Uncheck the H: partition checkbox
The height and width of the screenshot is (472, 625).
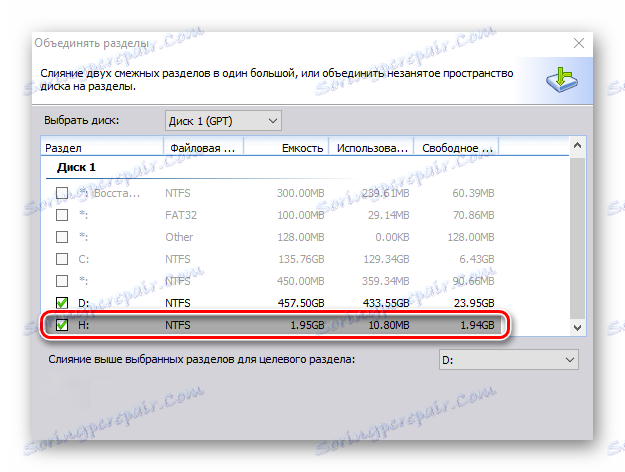[62, 325]
